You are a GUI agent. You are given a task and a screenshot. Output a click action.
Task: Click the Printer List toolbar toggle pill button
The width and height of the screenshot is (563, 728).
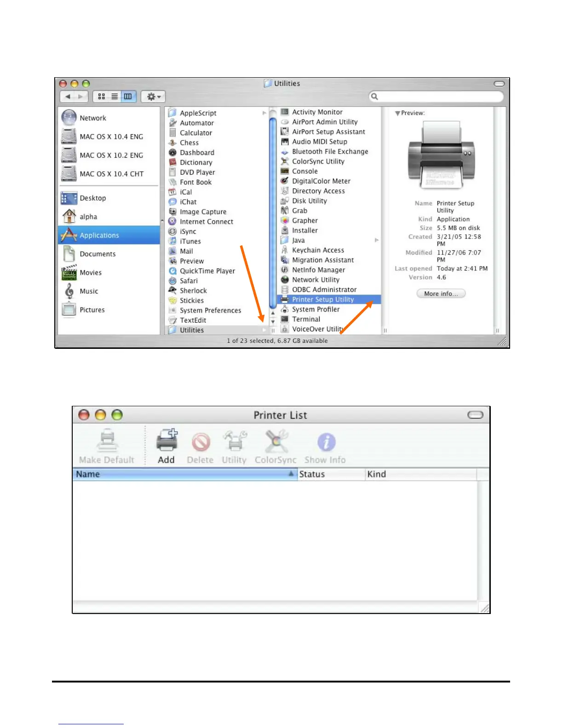click(x=476, y=415)
